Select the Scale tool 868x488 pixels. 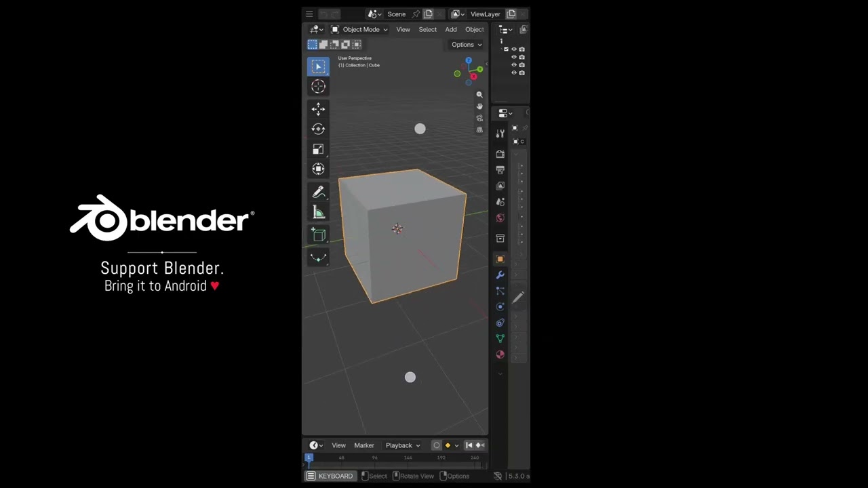[x=318, y=149]
